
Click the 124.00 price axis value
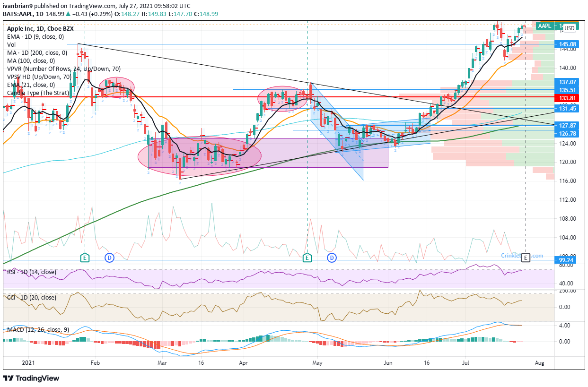[x=567, y=143]
